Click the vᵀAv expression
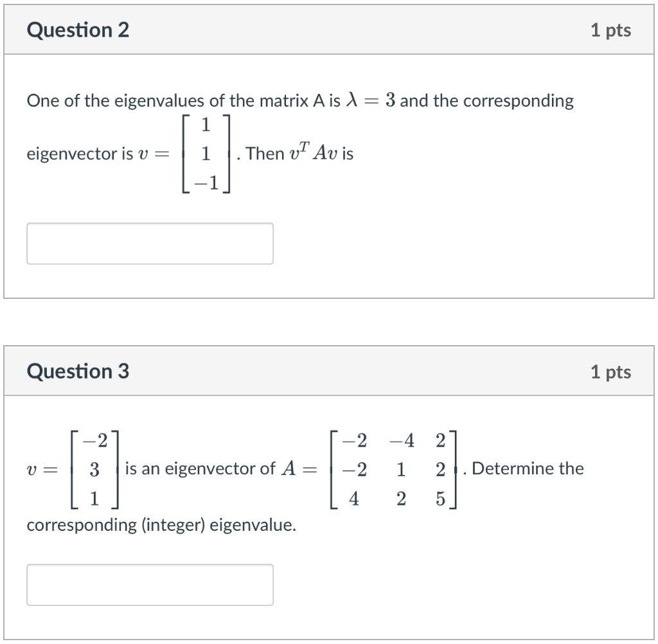658x644 pixels. [x=314, y=152]
